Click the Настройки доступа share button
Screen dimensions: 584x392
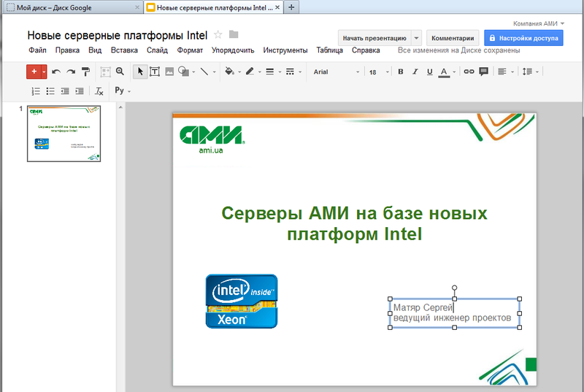pos(523,38)
